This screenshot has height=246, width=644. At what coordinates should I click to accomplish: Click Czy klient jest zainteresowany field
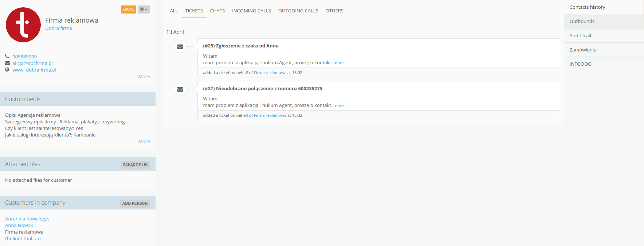pos(44,128)
